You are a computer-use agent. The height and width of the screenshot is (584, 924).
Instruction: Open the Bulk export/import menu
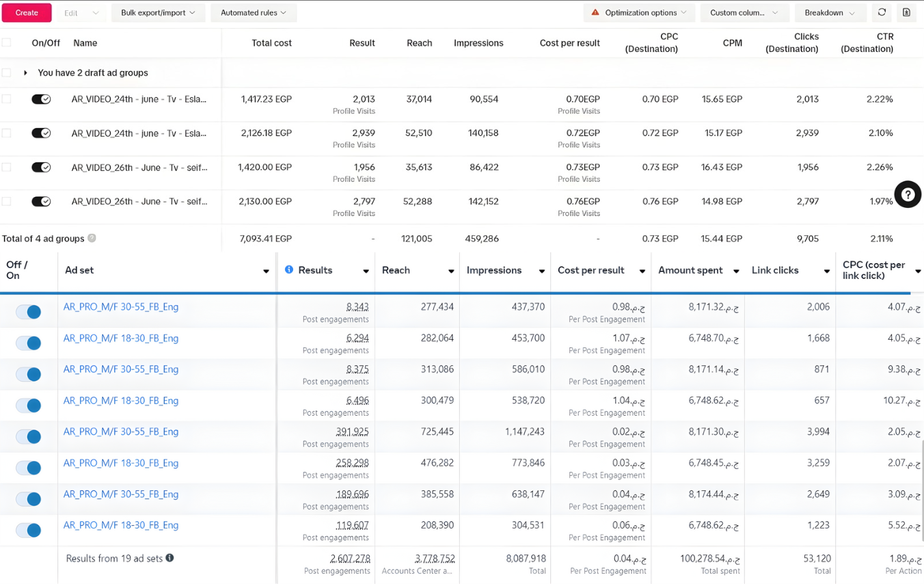[158, 13]
